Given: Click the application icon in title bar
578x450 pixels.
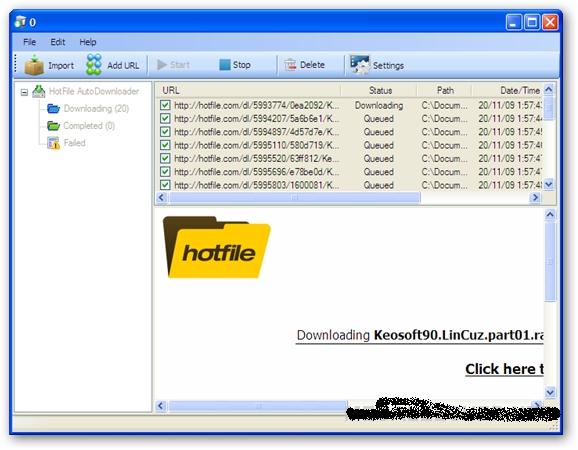Looking at the screenshot, I should point(20,22).
